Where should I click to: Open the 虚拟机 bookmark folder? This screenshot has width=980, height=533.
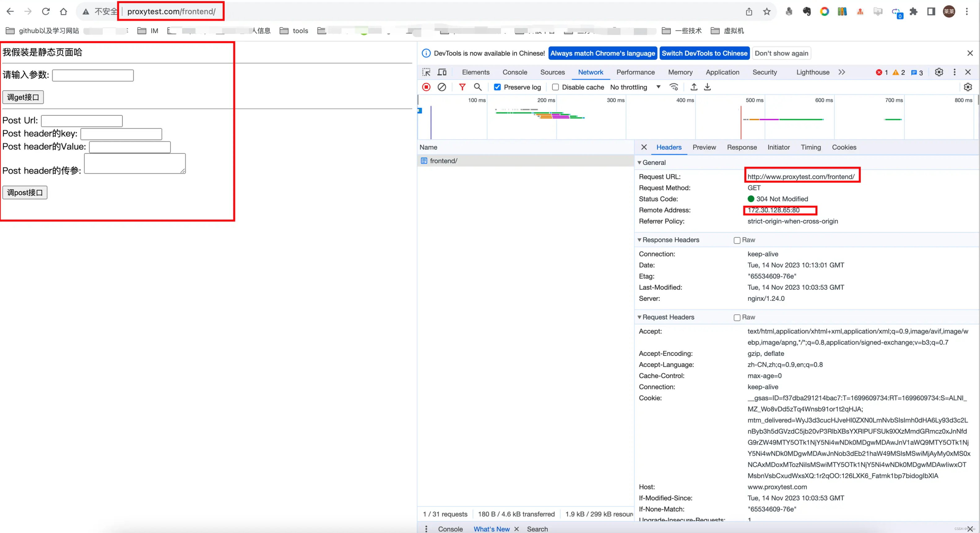(x=727, y=30)
